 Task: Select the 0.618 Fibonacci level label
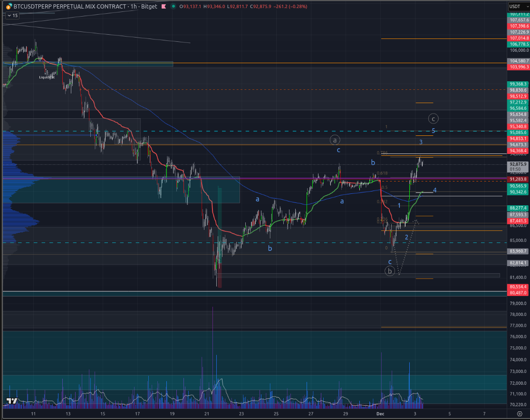(x=382, y=173)
